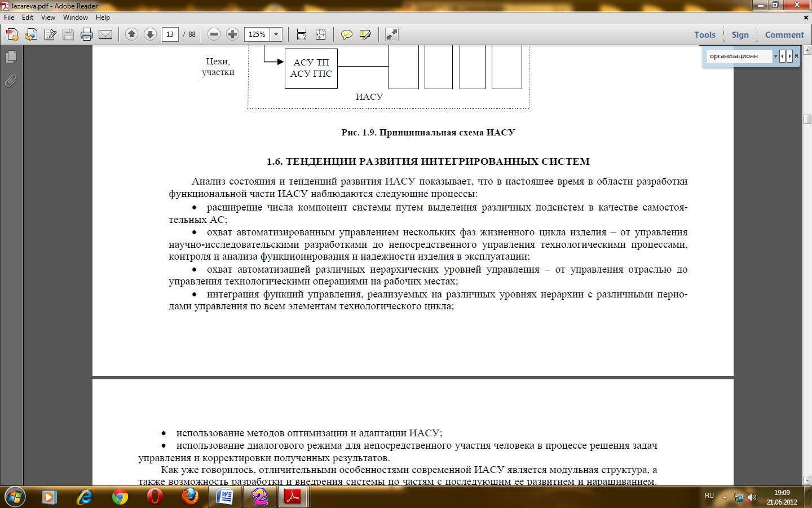Click the Fit width scrolling icon
Viewport: 812px width, 508px height.
302,34
